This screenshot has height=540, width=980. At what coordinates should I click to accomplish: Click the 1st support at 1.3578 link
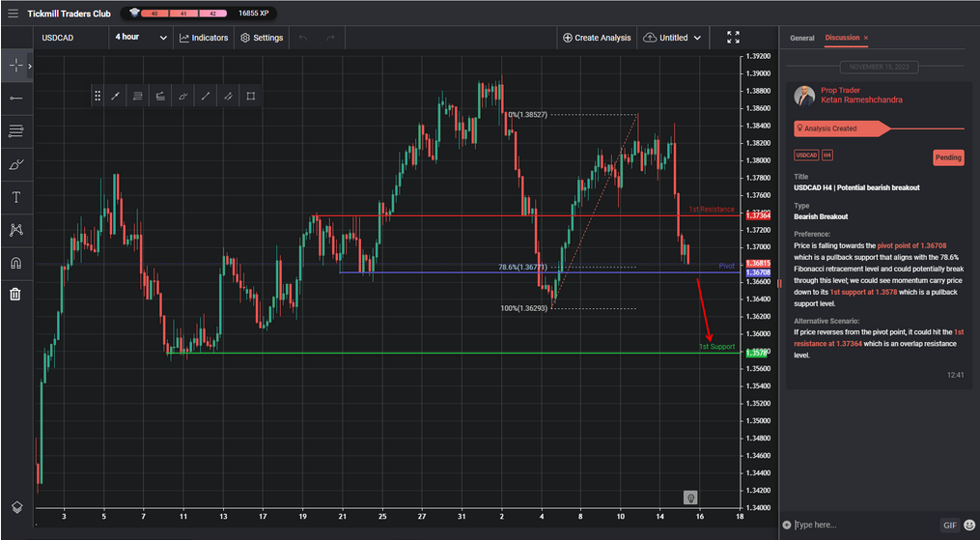pyautogui.click(x=863, y=292)
